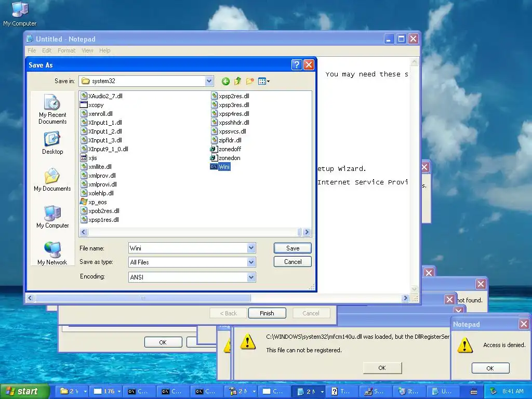Screen dimensions: 532x399
Task: Select My Documents in the places bar
Action: (x=52, y=180)
